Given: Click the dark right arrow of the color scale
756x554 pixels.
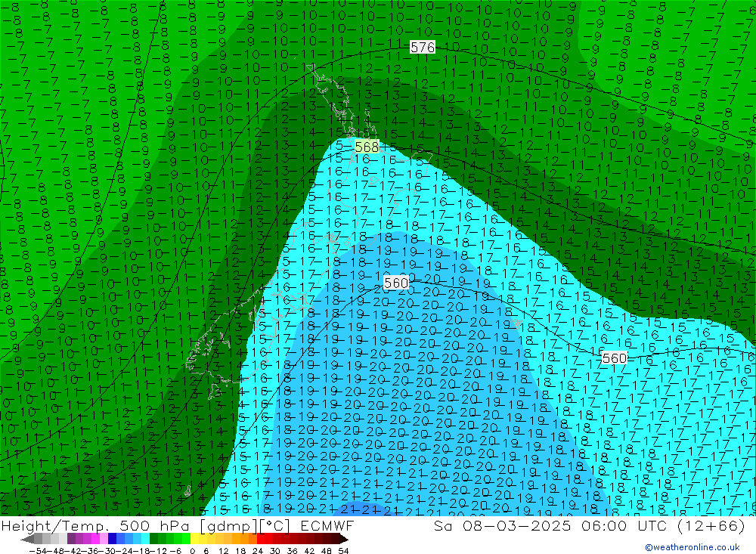Looking at the screenshot, I should 344,539.
